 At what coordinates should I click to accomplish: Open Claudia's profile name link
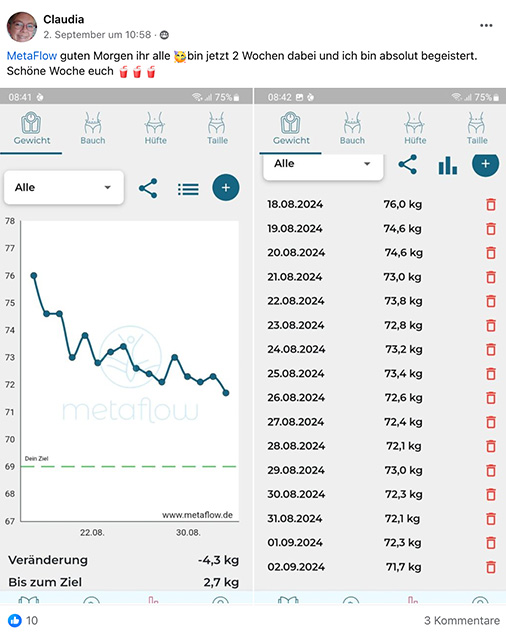[64, 19]
